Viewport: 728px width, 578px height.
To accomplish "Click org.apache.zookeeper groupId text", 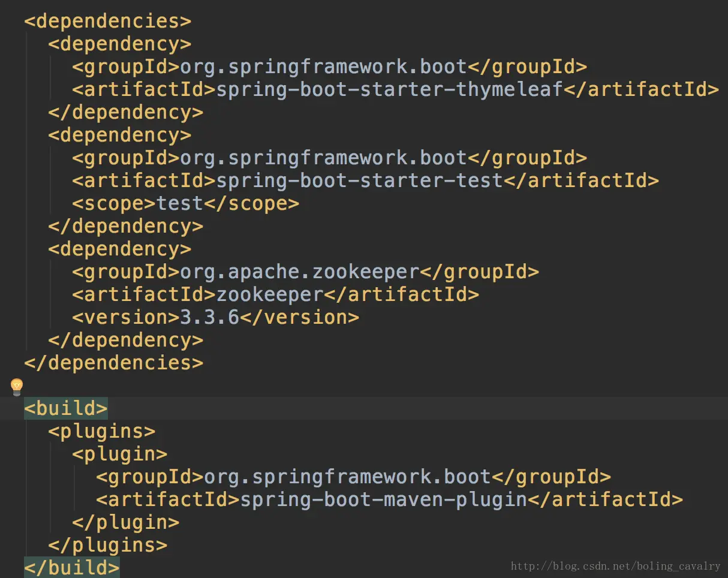I will tap(300, 272).
